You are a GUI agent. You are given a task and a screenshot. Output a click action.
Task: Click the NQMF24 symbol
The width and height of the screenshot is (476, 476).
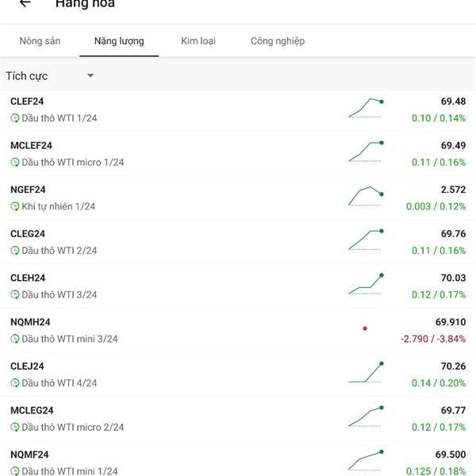click(x=29, y=455)
